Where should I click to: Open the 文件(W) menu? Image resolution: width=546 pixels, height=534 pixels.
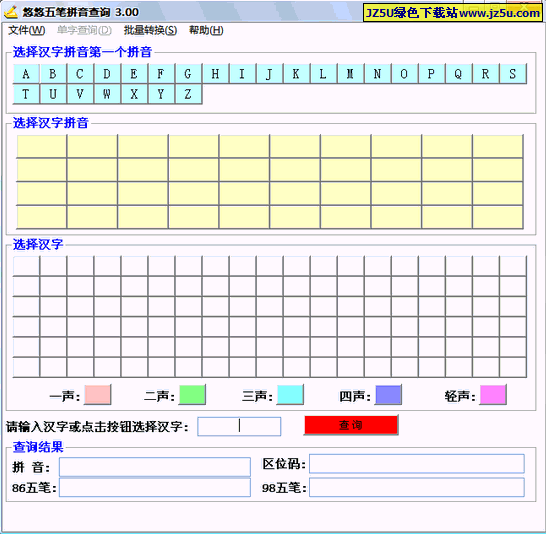[27, 31]
